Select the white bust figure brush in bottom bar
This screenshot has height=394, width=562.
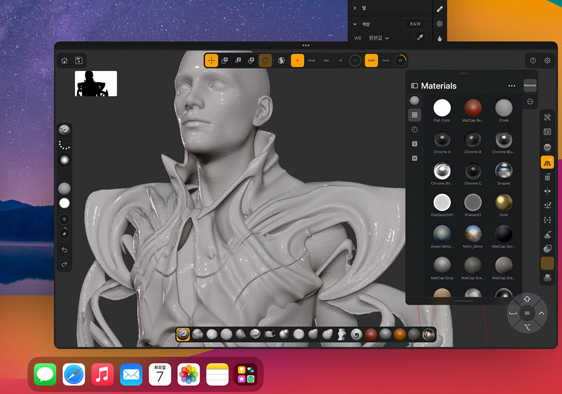[342, 334]
